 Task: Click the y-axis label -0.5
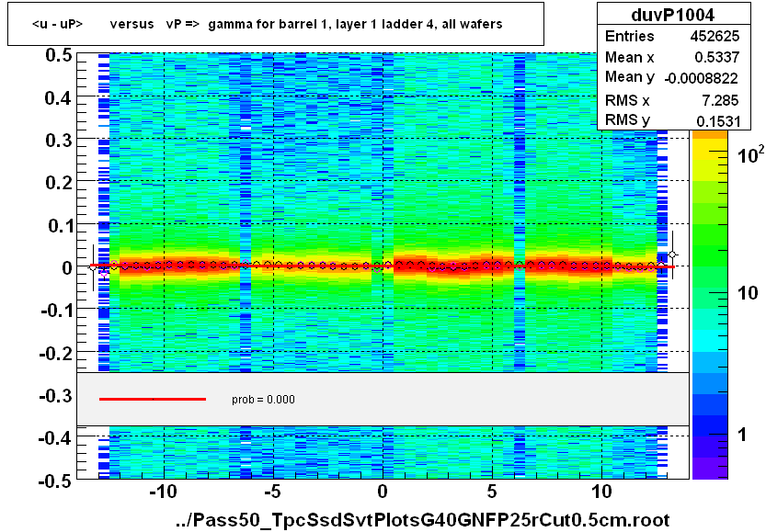[x=56, y=481]
